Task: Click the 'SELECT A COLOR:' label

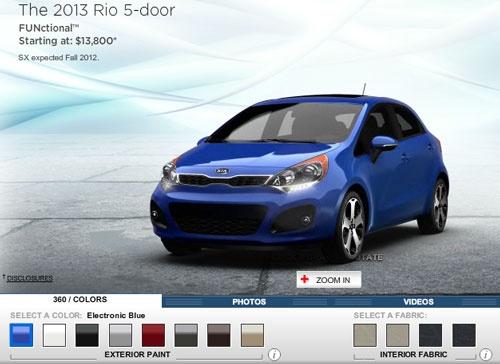Action: tap(46, 315)
